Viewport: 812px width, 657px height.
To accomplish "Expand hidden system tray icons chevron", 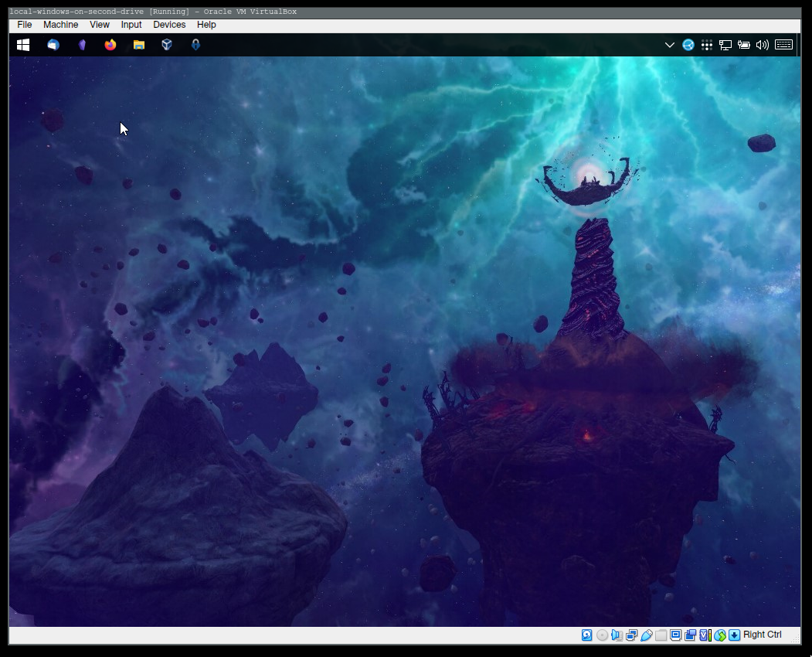I will [670, 45].
